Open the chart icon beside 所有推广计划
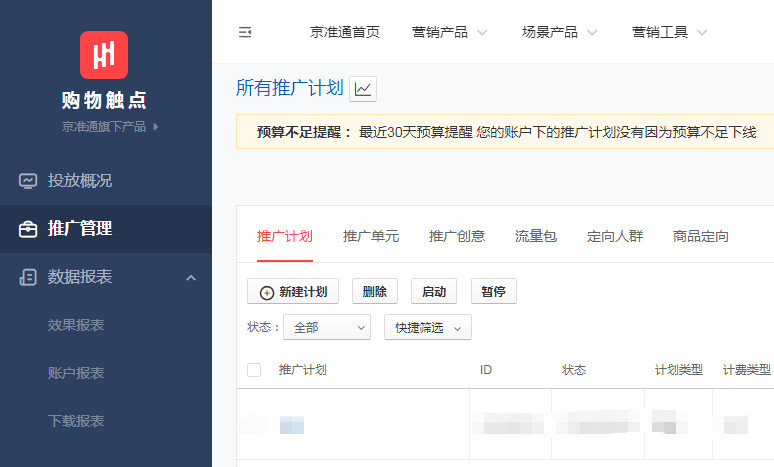774x467 pixels. tap(362, 89)
